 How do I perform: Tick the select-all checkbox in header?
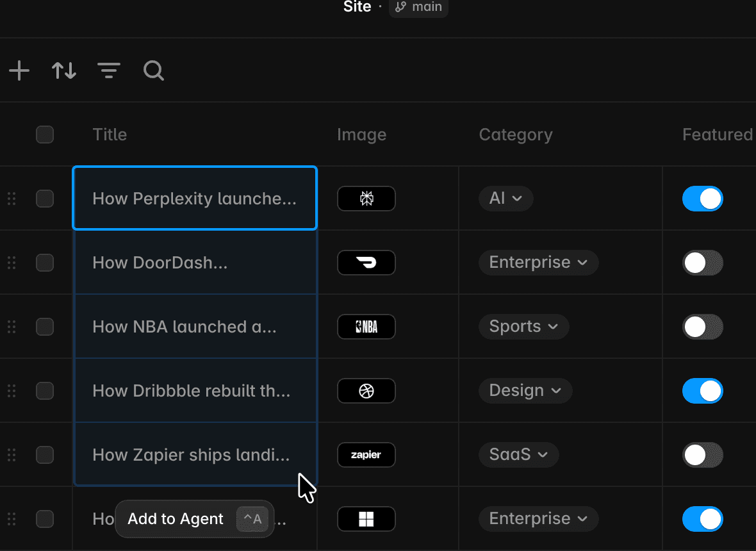tap(45, 135)
